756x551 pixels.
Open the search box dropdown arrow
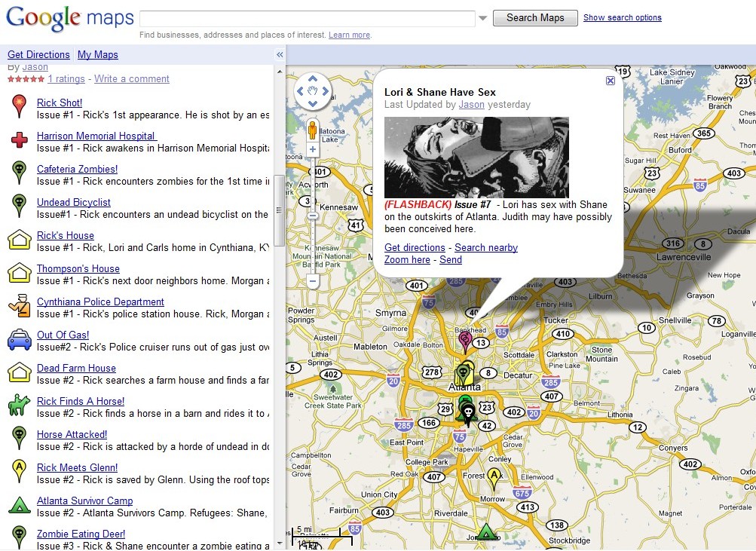(483, 18)
